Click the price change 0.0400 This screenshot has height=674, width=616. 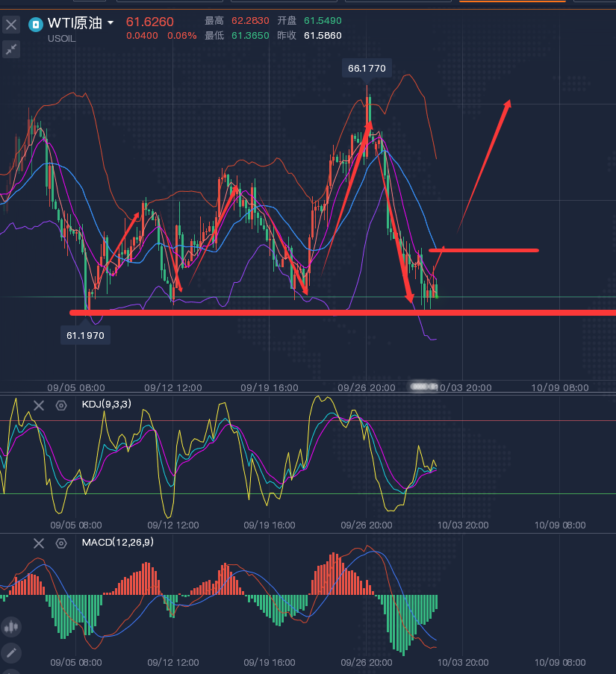click(x=142, y=36)
